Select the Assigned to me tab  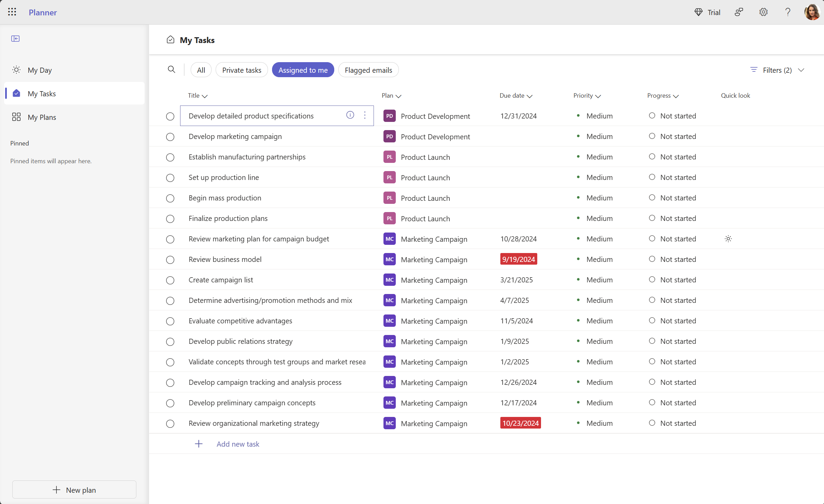click(303, 70)
